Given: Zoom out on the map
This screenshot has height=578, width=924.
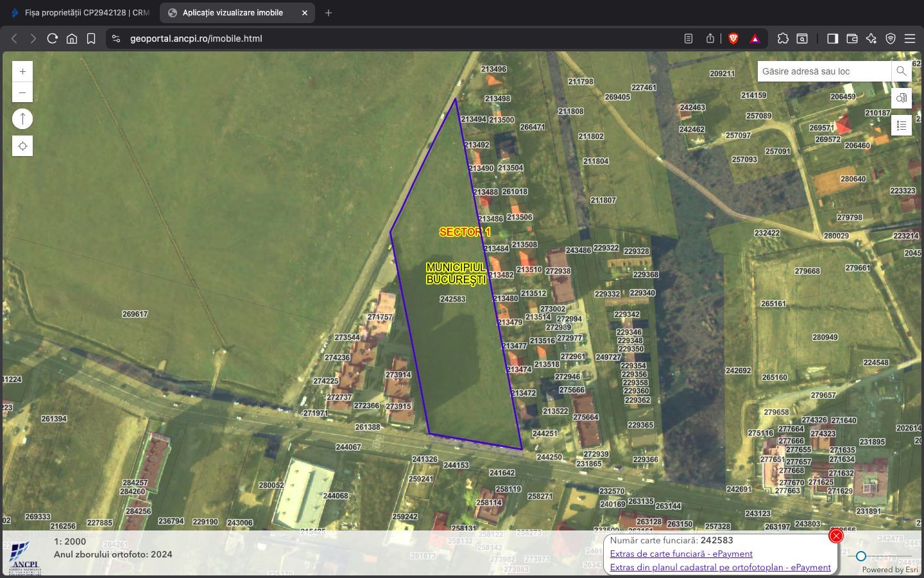Looking at the screenshot, I should [x=22, y=92].
